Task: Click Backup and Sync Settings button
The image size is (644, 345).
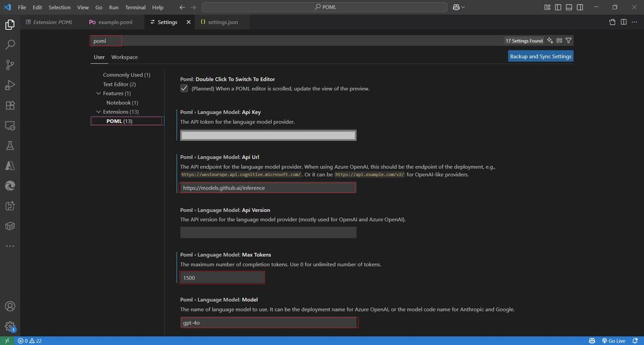Action: click(540, 56)
